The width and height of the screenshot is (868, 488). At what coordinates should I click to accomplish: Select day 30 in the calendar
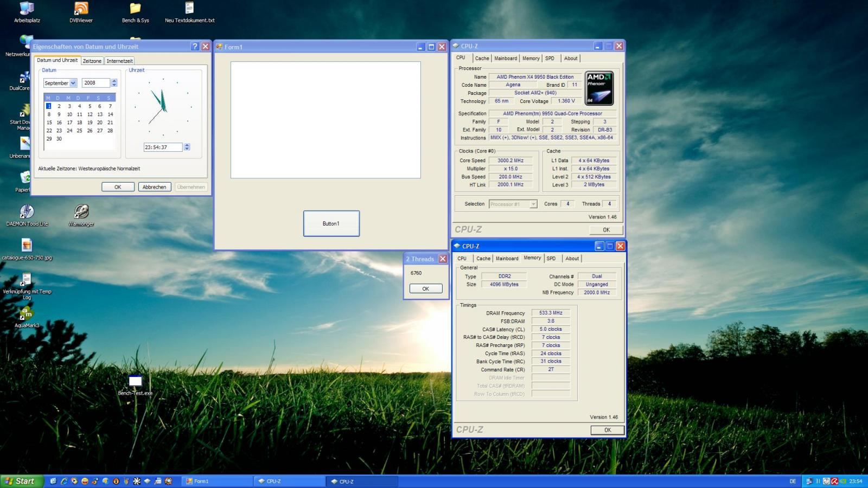[x=59, y=139]
